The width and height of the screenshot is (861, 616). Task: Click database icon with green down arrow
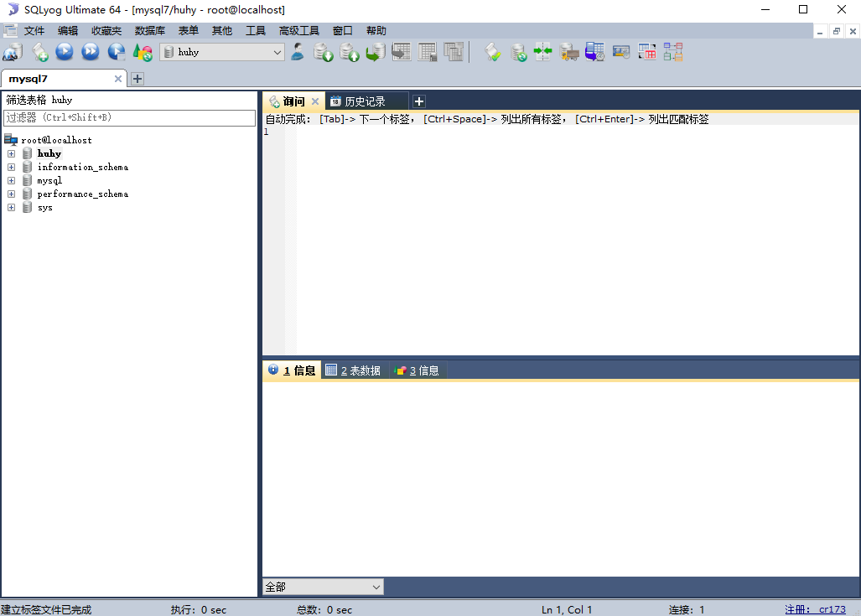click(324, 52)
